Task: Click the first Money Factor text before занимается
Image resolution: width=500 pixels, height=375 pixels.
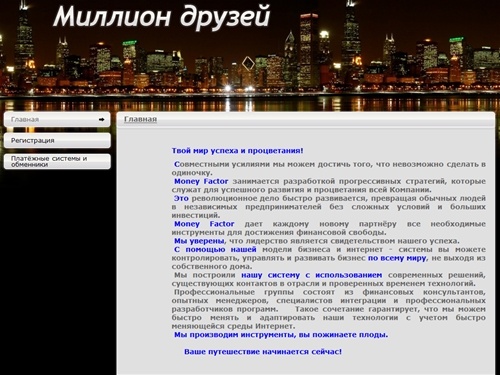Action: pos(201,181)
